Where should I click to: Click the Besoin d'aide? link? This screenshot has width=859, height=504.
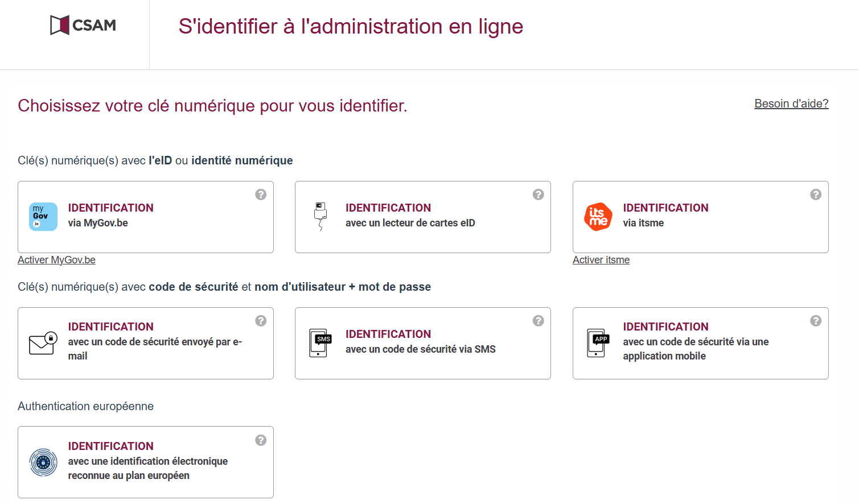(x=791, y=103)
